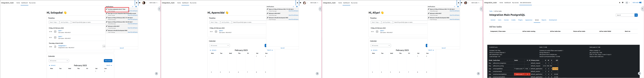This screenshot has height=78, width=644.
Task: Click Aparecida's user avatar picture
Action: point(305,3)
